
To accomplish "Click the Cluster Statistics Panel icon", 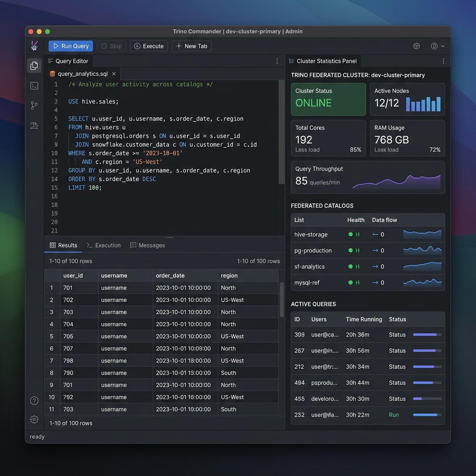I will tap(291, 61).
